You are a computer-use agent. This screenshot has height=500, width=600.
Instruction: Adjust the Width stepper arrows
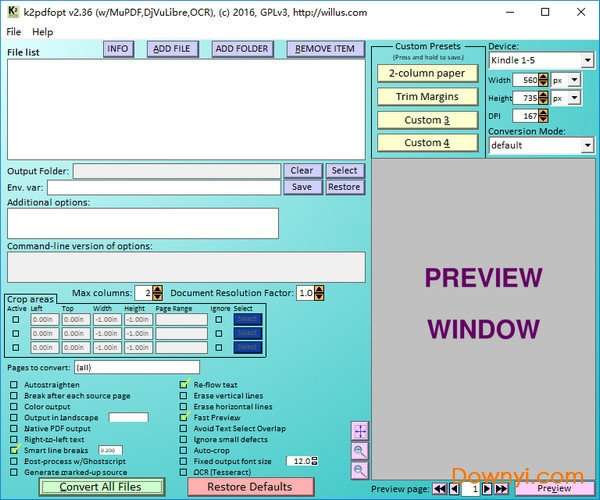tap(543, 80)
